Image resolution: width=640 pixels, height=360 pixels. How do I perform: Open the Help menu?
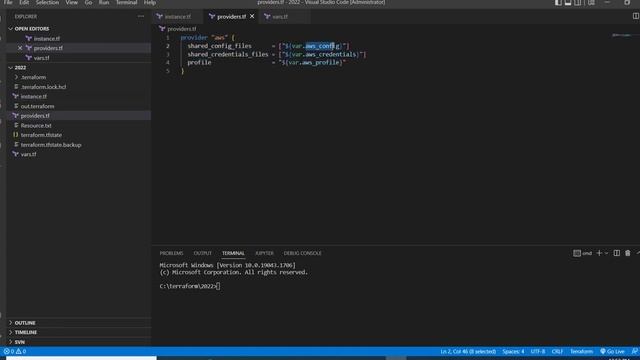pos(150,2)
